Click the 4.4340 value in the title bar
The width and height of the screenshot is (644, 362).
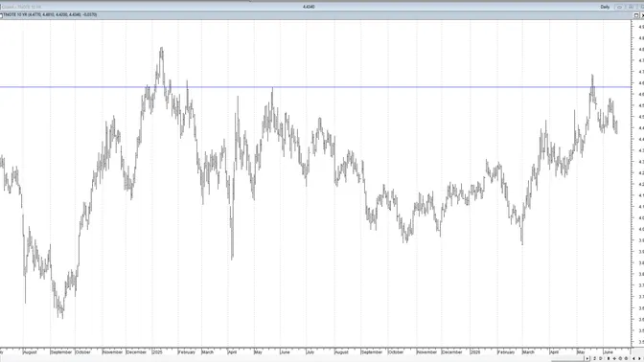coord(309,7)
